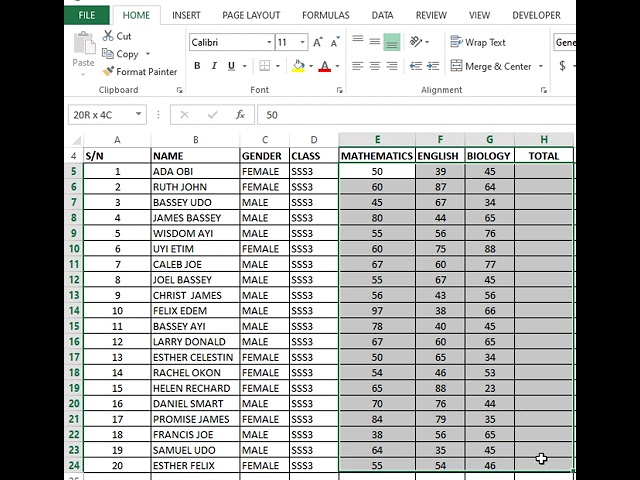Expand Copy options arrow

click(x=148, y=54)
